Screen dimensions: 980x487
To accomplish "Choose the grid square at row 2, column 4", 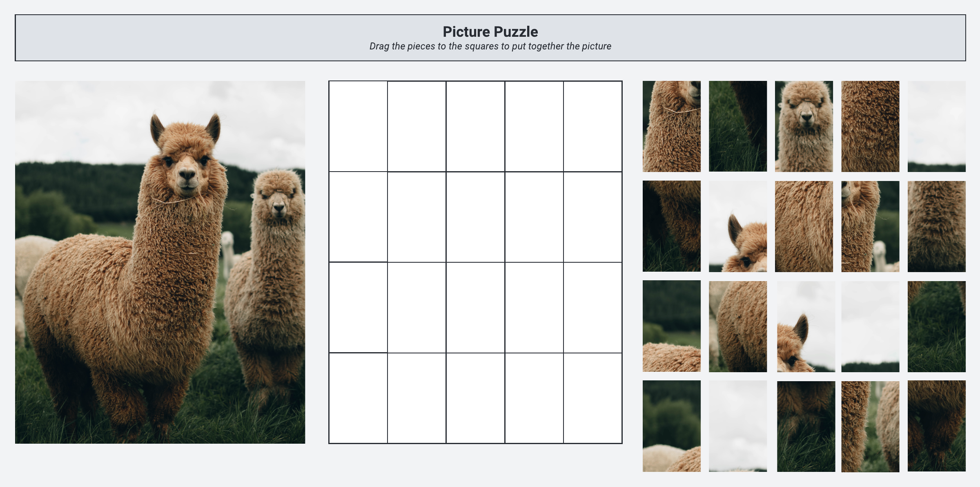I will 535,217.
